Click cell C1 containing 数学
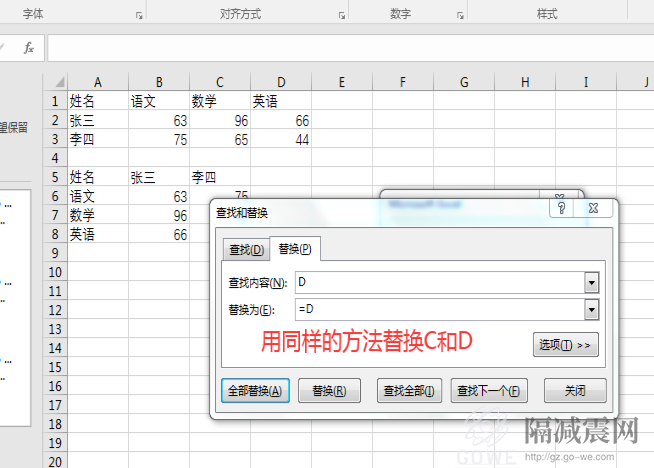 tap(220, 101)
